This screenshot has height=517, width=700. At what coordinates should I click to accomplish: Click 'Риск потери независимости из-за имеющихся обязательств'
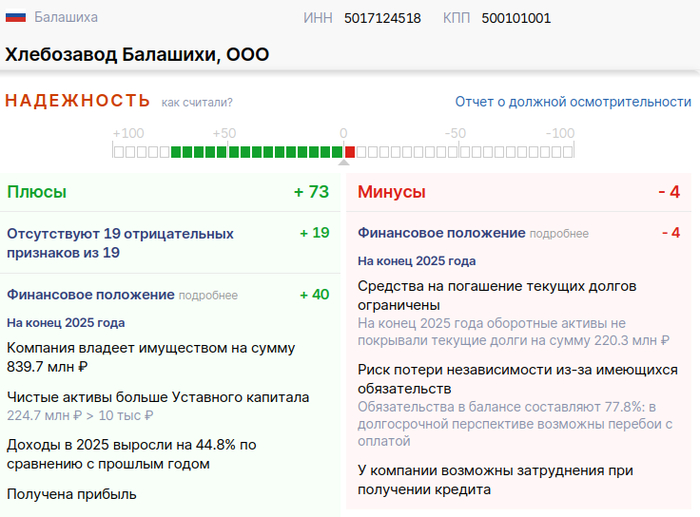pos(518,379)
